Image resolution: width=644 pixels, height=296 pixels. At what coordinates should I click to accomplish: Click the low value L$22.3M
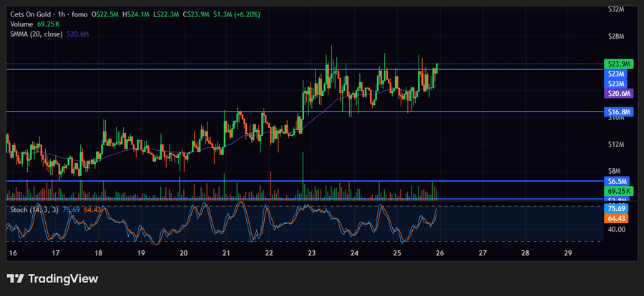tap(166, 14)
